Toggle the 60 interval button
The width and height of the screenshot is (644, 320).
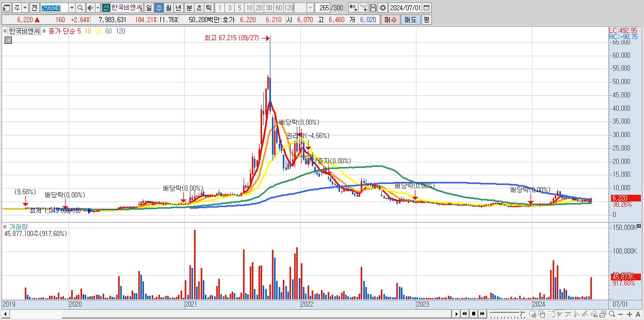pyautogui.click(x=279, y=8)
